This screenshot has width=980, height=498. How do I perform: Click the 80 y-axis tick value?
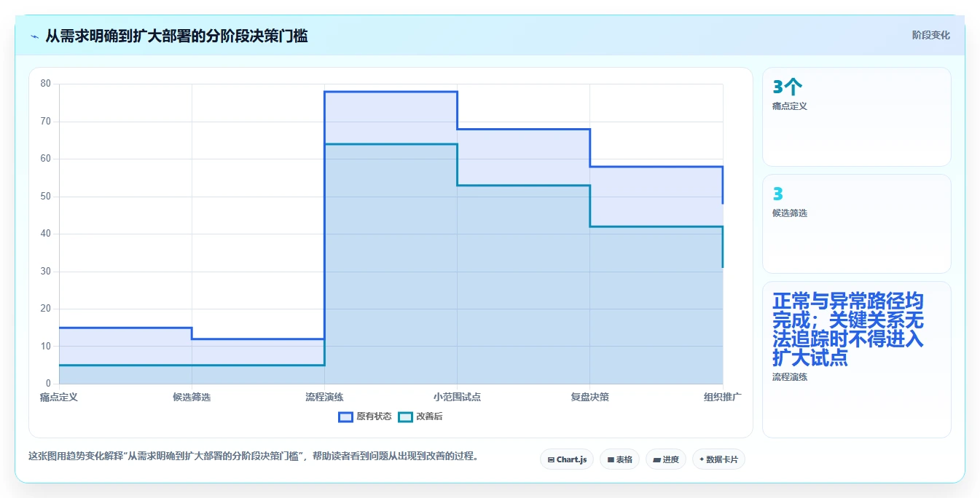pyautogui.click(x=46, y=84)
